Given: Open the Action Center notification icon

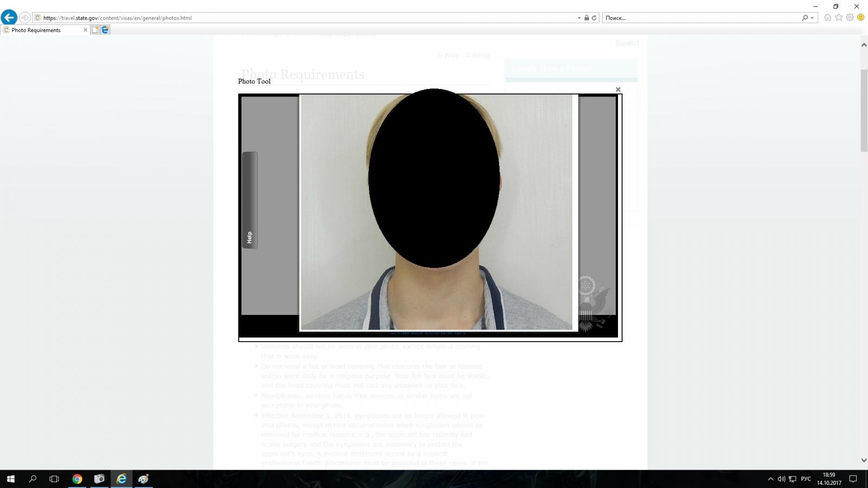Looking at the screenshot, I should [853, 479].
